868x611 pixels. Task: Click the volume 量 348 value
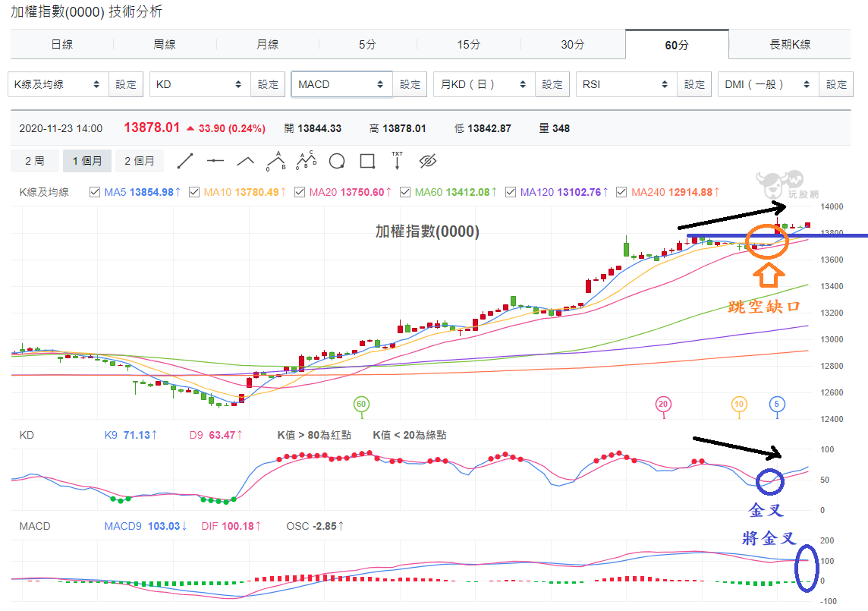[x=554, y=128]
